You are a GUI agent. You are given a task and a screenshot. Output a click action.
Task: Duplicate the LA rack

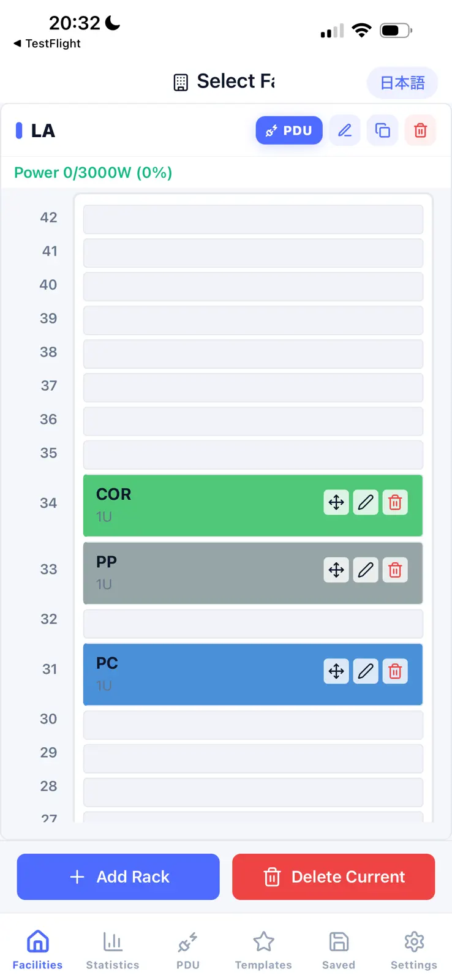pos(383,130)
